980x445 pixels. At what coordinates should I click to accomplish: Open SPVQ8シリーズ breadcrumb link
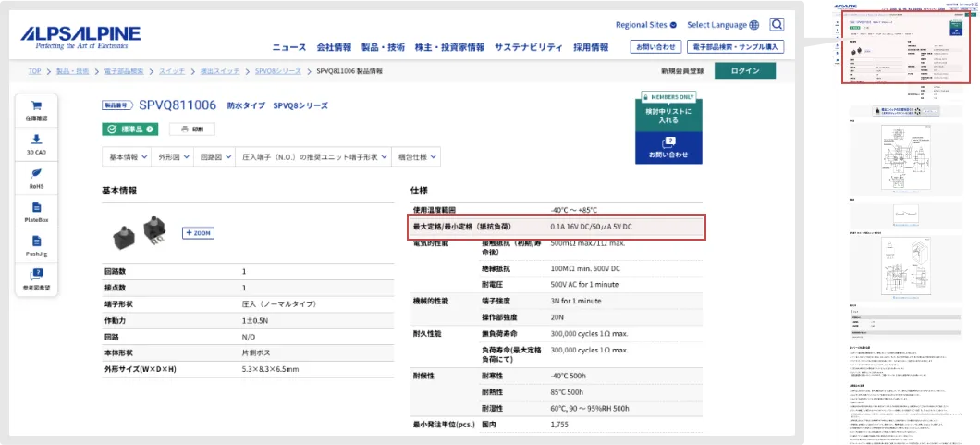(277, 71)
